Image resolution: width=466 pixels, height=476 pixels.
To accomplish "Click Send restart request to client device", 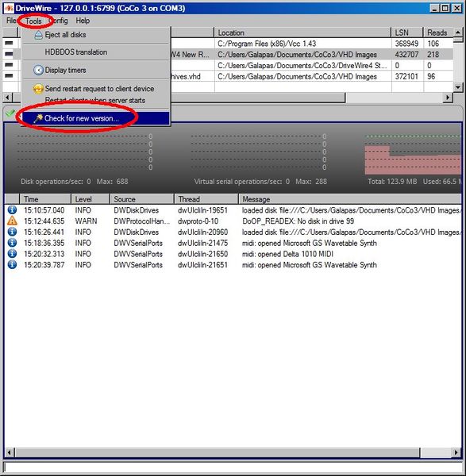I will click(96, 89).
